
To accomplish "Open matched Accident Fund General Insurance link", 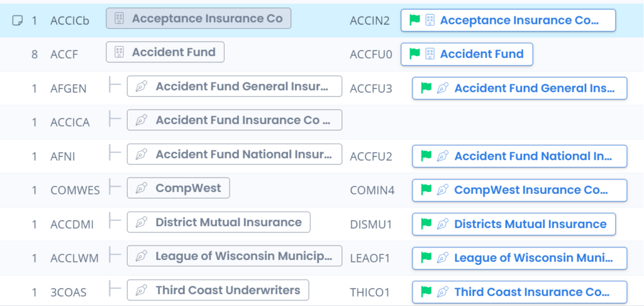I will coord(534,88).
